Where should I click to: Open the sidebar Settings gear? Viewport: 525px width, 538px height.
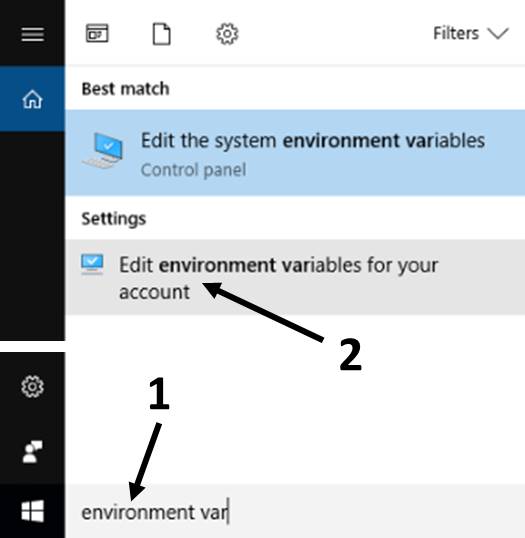(x=32, y=386)
